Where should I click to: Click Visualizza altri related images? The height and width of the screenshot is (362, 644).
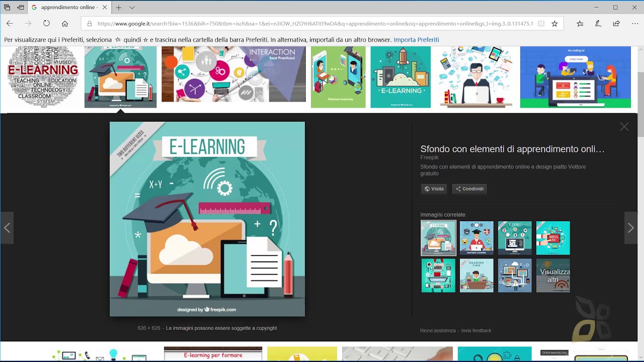553,276
